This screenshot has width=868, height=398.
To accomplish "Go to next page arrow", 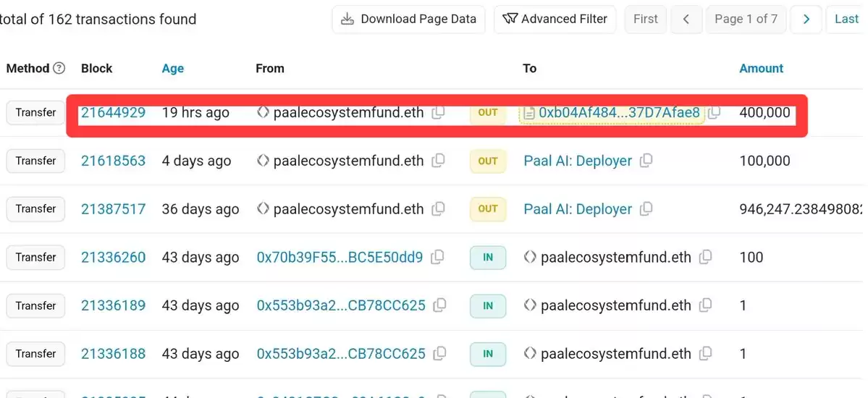I will point(806,20).
